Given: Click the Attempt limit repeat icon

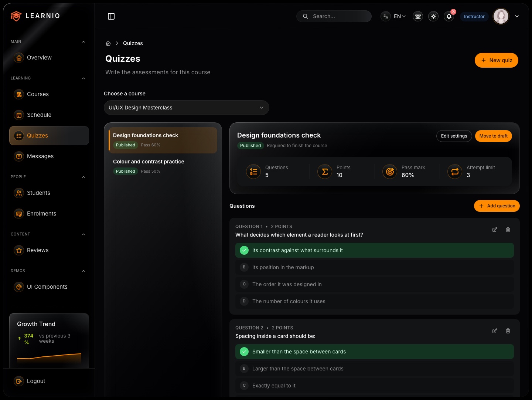Looking at the screenshot, I should [455, 172].
